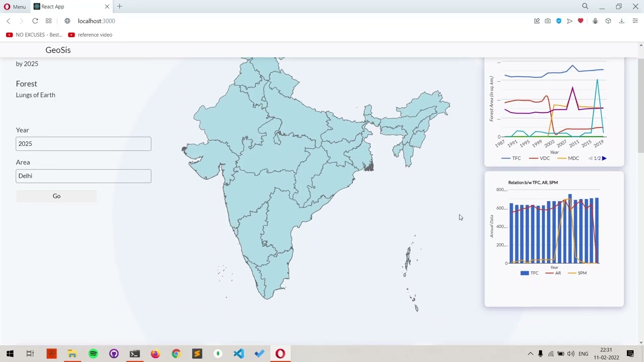
Task: Go to previous legend page arrow
Action: 590,158
